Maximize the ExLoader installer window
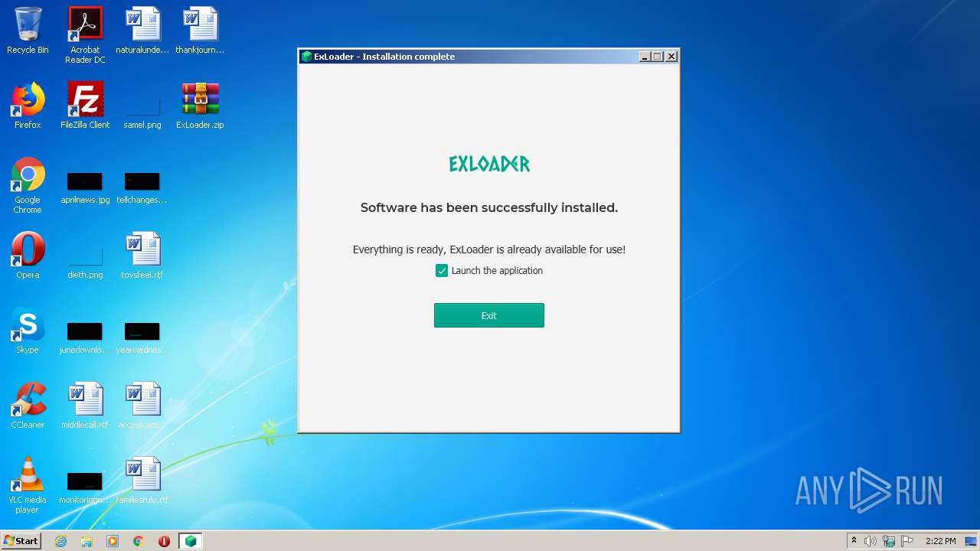The height and width of the screenshot is (551, 980). click(658, 57)
